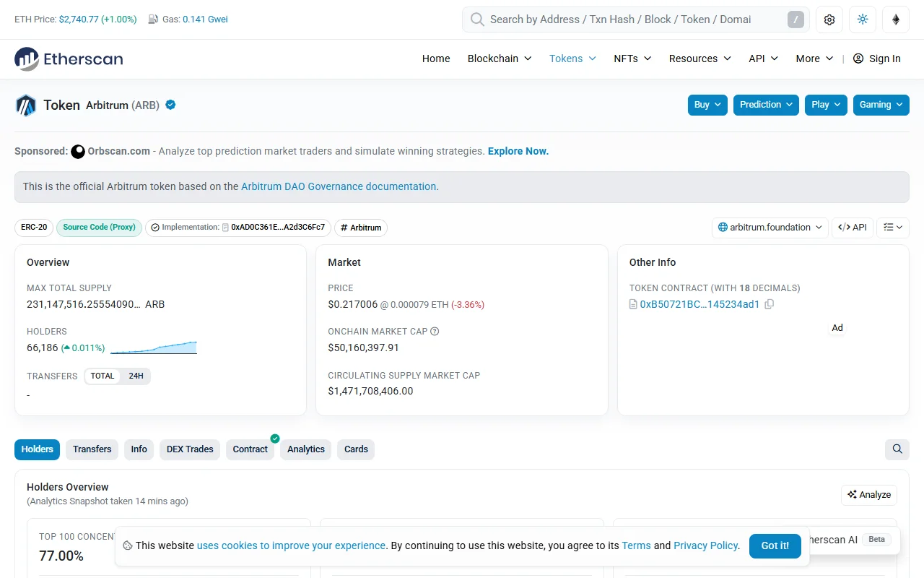This screenshot has width=924, height=578.
Task: Click the 0.141 Gwei gas link
Action: coord(205,20)
